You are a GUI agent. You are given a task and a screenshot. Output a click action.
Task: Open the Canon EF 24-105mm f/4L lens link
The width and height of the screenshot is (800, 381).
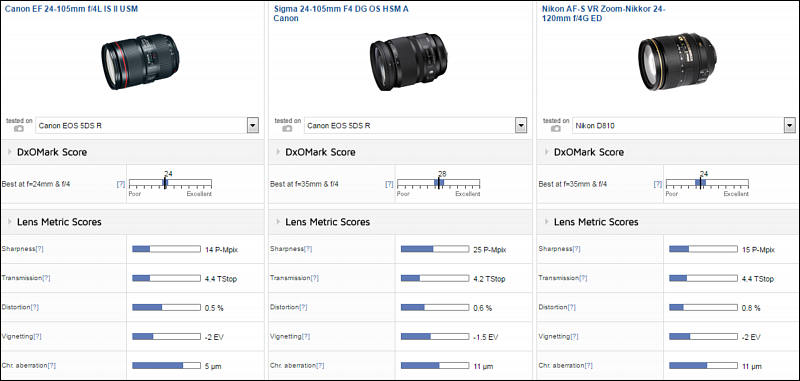tap(71, 9)
